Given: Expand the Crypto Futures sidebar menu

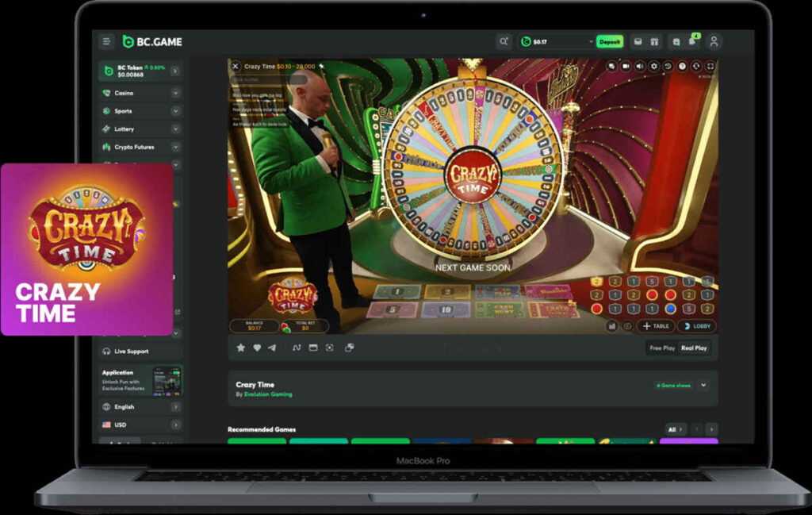Looking at the screenshot, I should (x=175, y=147).
